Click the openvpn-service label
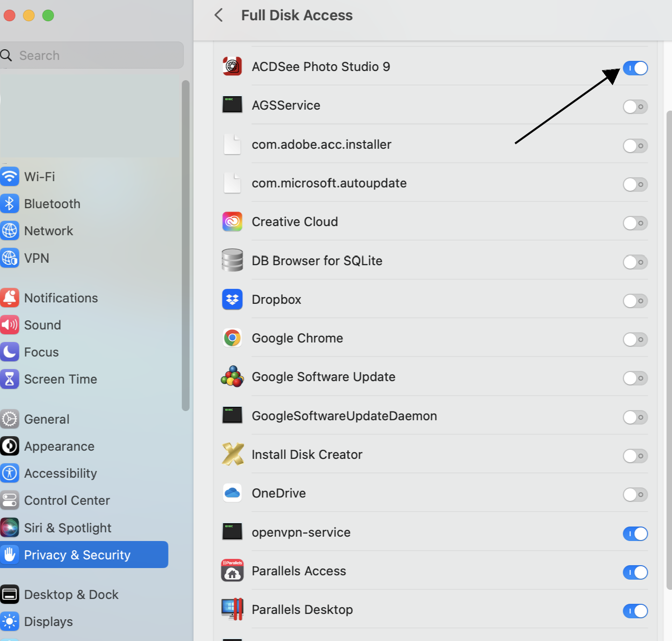The width and height of the screenshot is (672, 641). pos(301,532)
